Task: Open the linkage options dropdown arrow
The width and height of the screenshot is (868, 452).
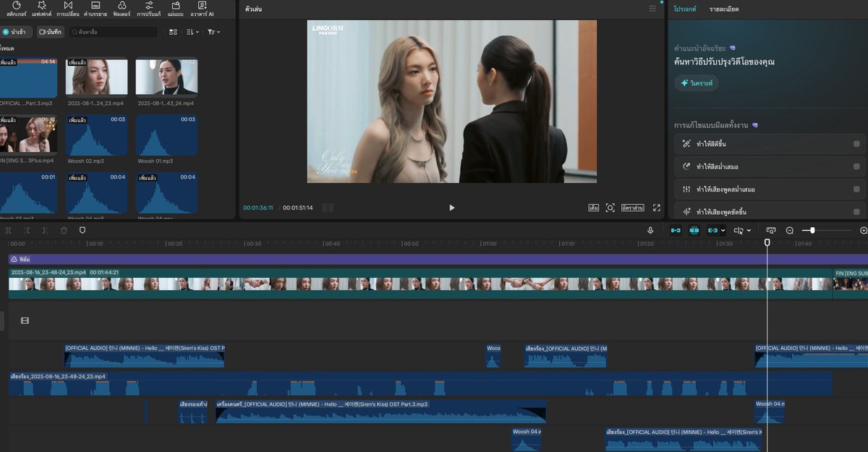Action: (x=723, y=230)
